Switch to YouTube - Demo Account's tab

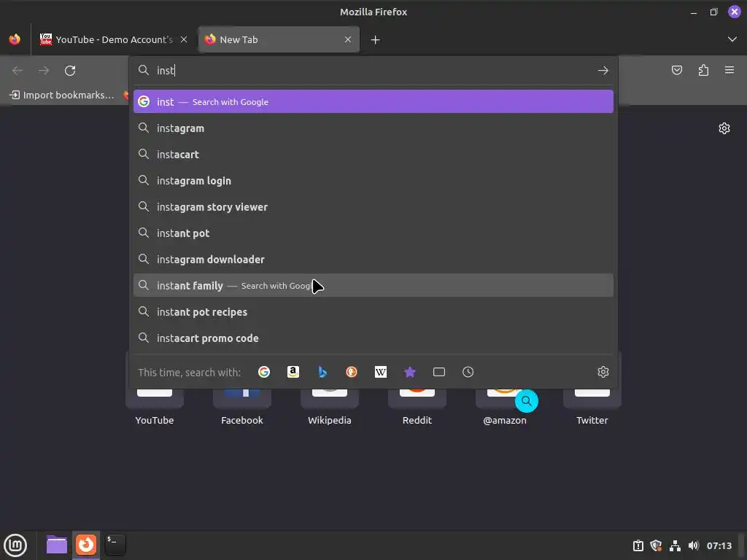pyautogui.click(x=113, y=39)
